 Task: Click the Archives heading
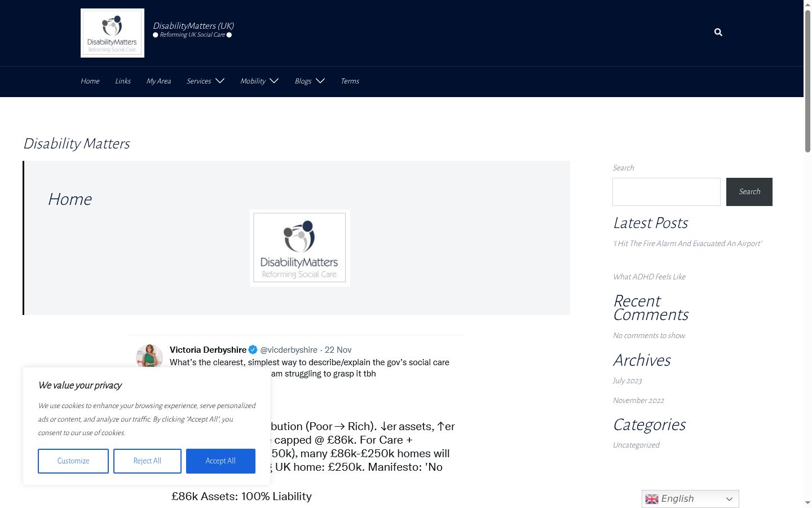pyautogui.click(x=642, y=360)
